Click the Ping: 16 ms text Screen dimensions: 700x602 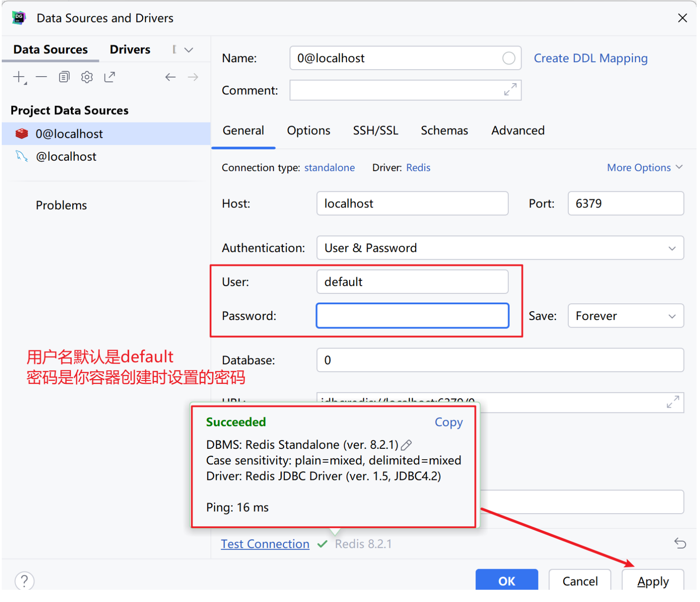[237, 507]
